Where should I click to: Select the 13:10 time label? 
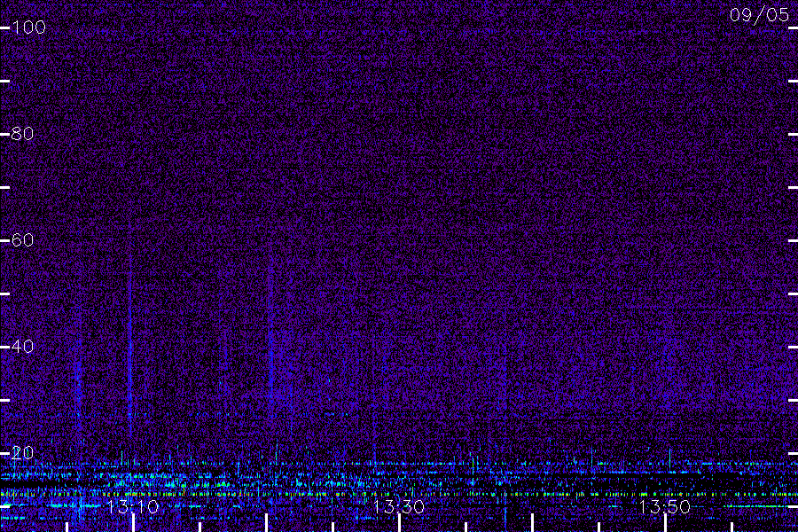coord(133,506)
